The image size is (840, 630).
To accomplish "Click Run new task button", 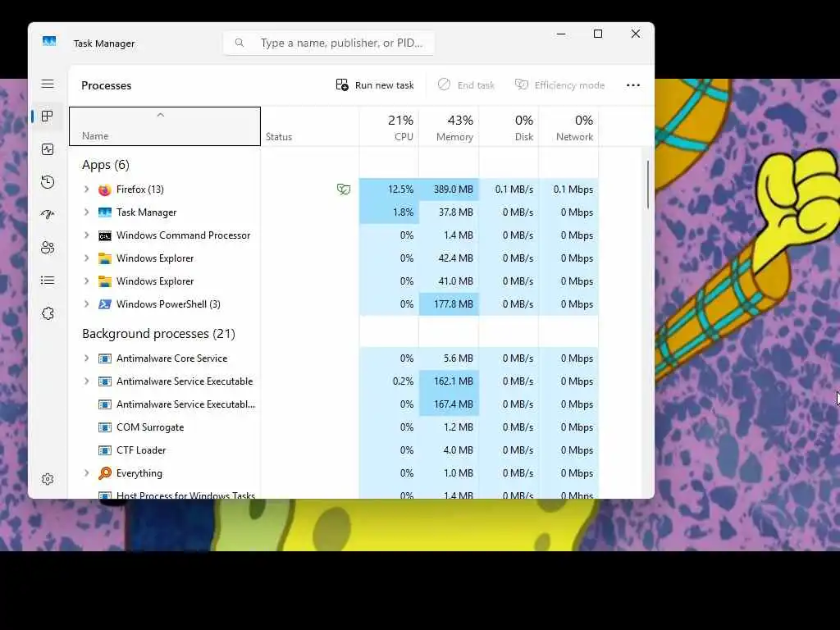I will (x=375, y=85).
